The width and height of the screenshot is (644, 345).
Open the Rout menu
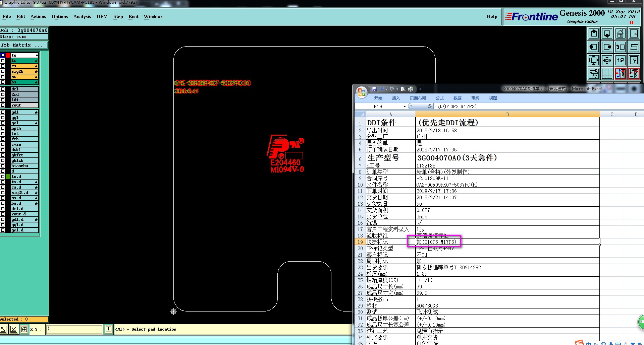pyautogui.click(x=133, y=16)
